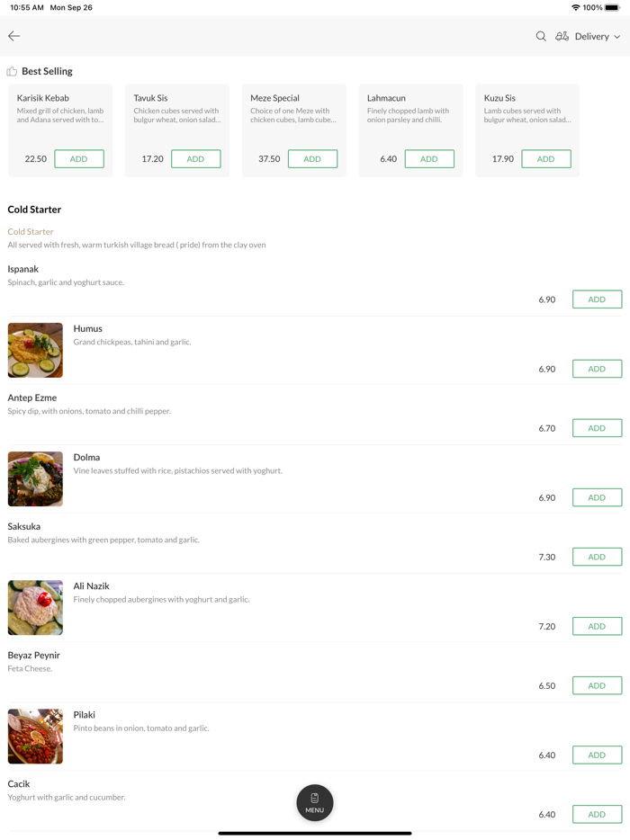630x840 pixels.
Task: Open the floating MENU button at bottom
Action: point(314,802)
